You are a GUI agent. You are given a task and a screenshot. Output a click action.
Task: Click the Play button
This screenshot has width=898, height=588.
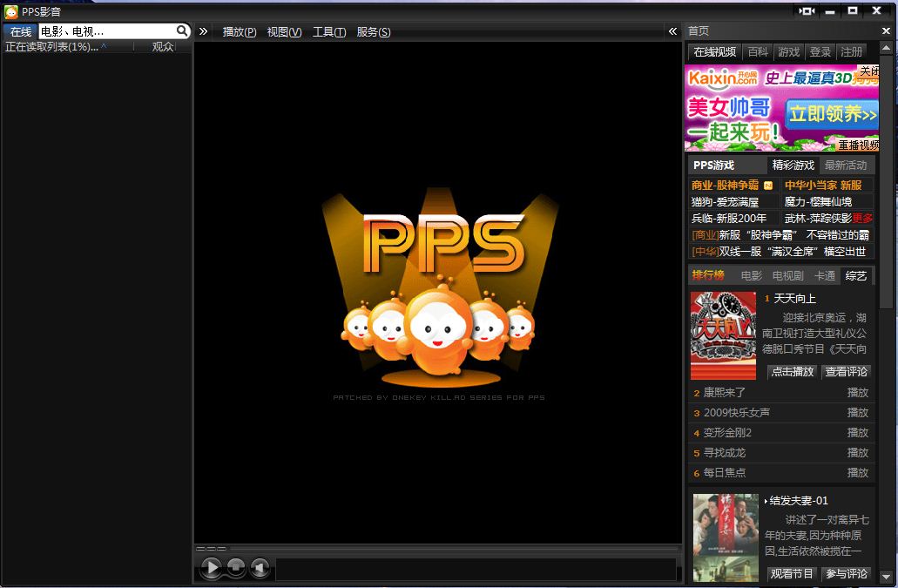pyautogui.click(x=212, y=567)
